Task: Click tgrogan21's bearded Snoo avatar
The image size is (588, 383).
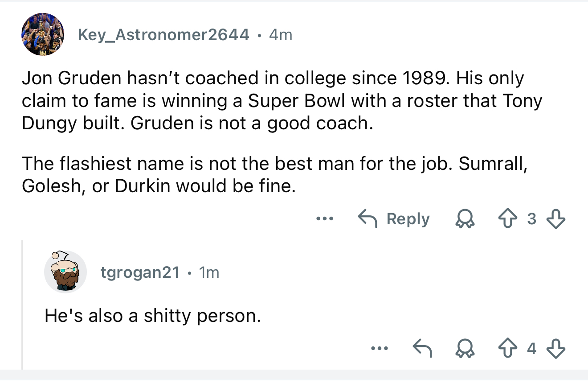Action: tap(65, 272)
